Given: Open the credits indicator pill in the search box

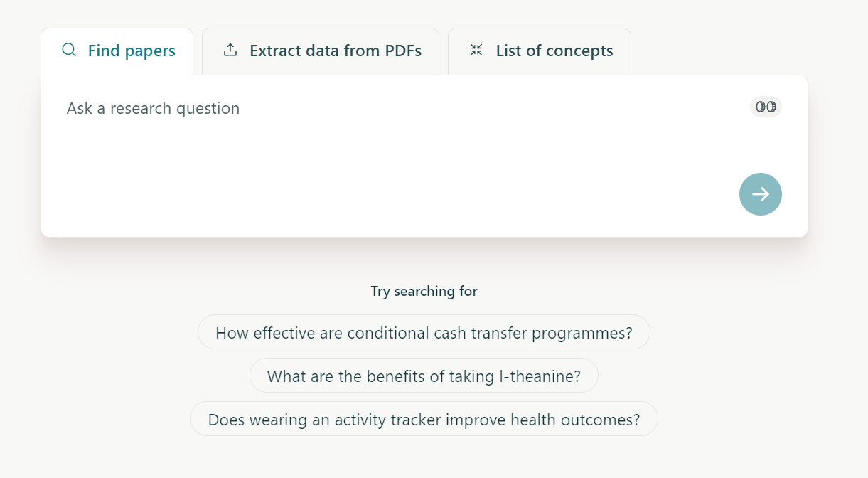Looking at the screenshot, I should tap(766, 107).
